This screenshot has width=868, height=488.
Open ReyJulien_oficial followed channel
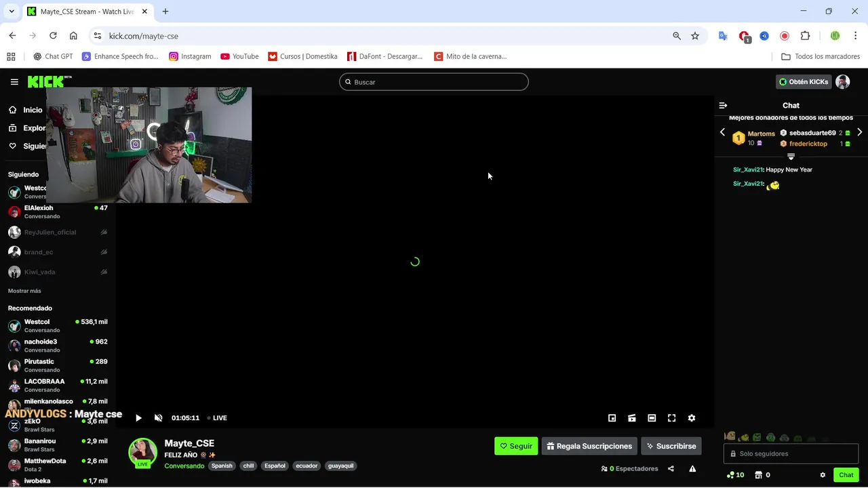(58, 232)
